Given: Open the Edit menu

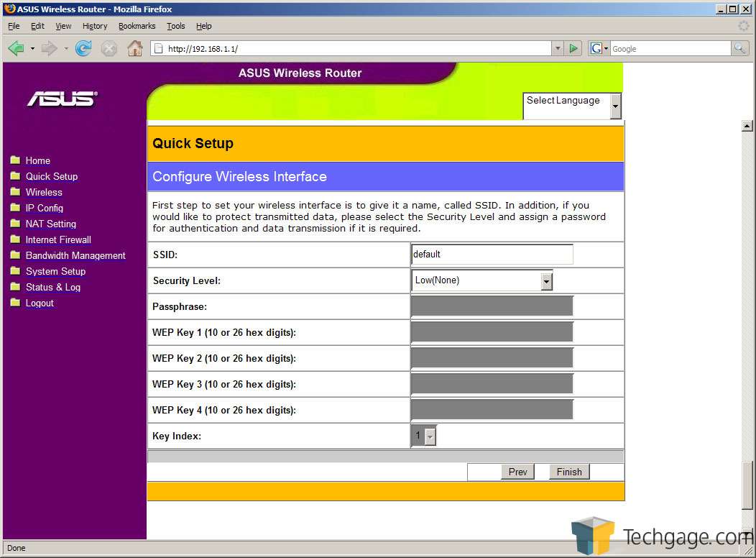Looking at the screenshot, I should 37,26.
